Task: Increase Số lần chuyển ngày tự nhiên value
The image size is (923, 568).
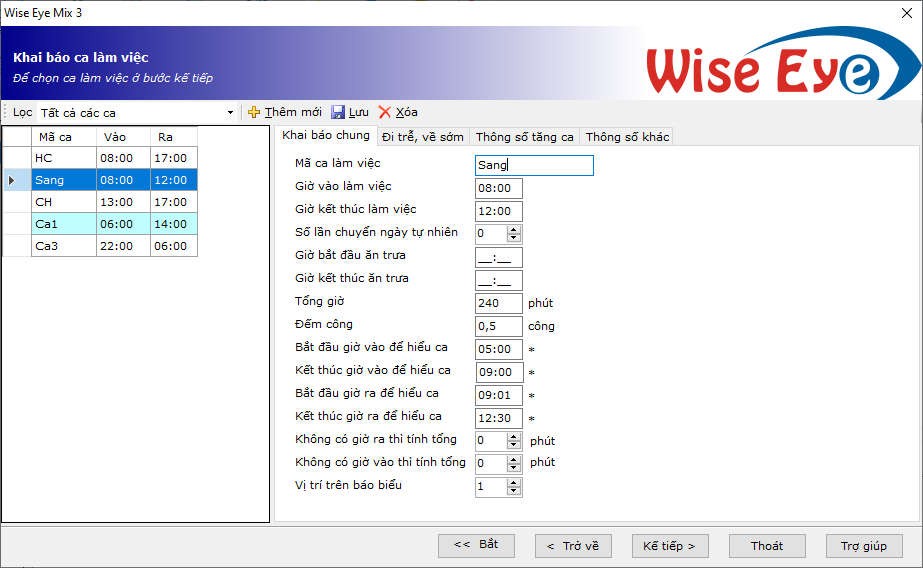Action: point(514,229)
